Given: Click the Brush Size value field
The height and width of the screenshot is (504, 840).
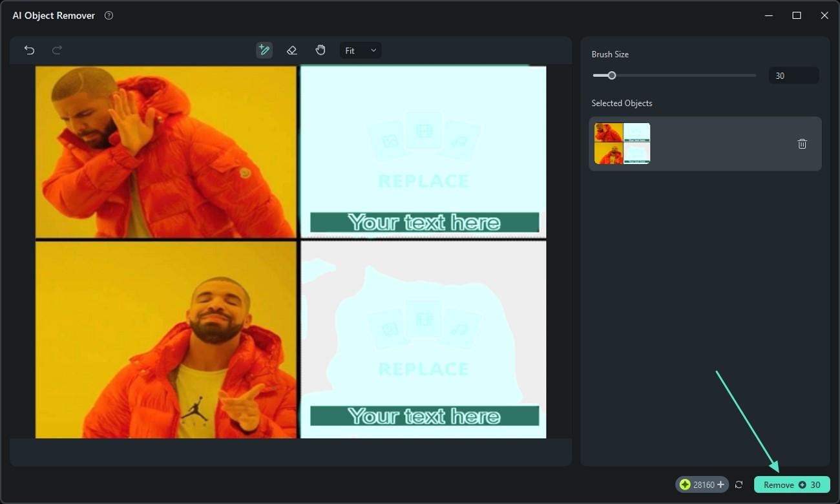Looking at the screenshot, I should click(x=793, y=76).
